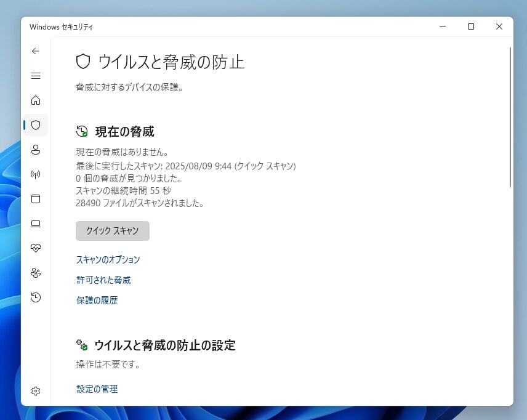Click text スキャンの継続時間 55 秒

124,191
